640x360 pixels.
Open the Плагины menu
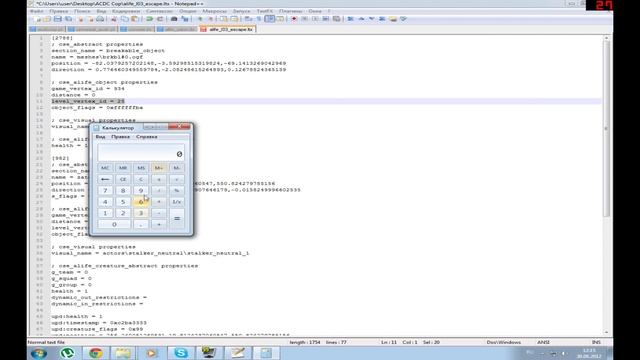pos(291,11)
